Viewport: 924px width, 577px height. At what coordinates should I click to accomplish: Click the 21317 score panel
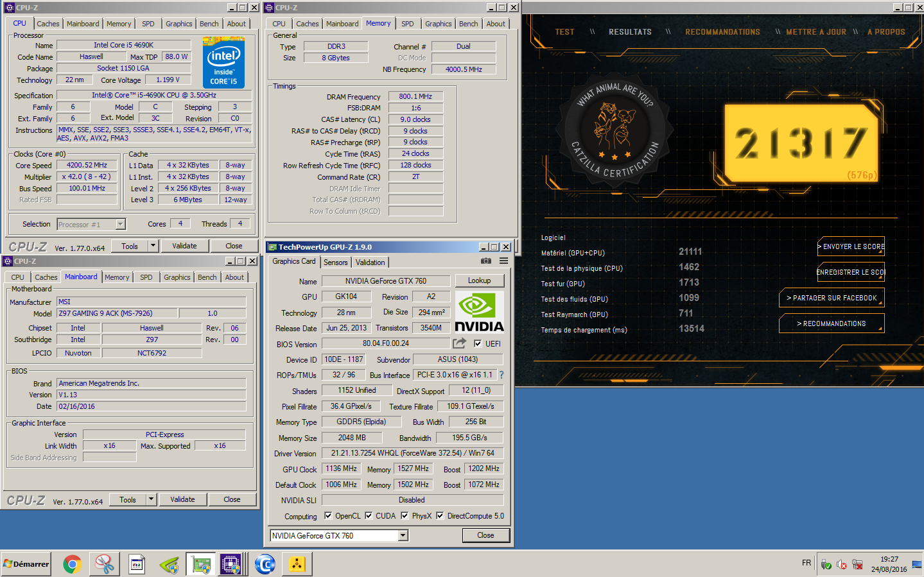click(801, 143)
